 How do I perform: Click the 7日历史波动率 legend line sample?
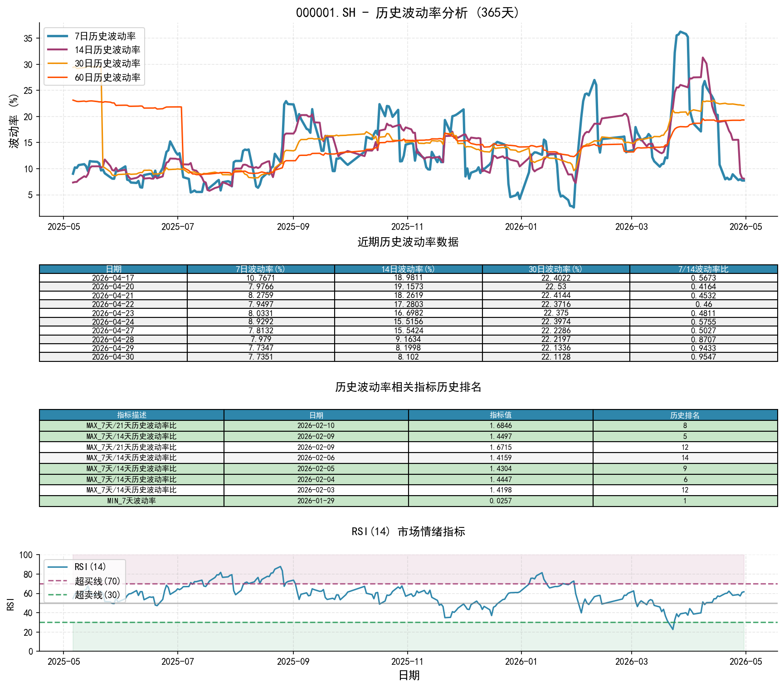pyautogui.click(x=58, y=36)
